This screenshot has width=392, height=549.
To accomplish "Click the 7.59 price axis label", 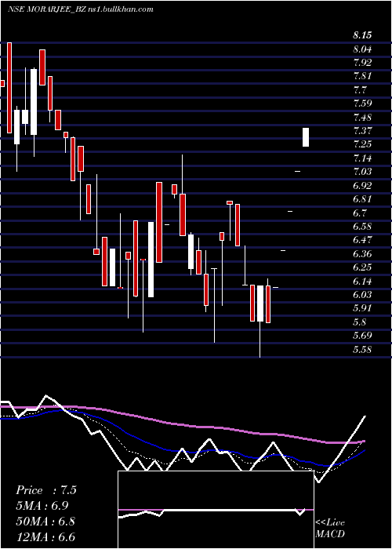I will click(x=362, y=104).
